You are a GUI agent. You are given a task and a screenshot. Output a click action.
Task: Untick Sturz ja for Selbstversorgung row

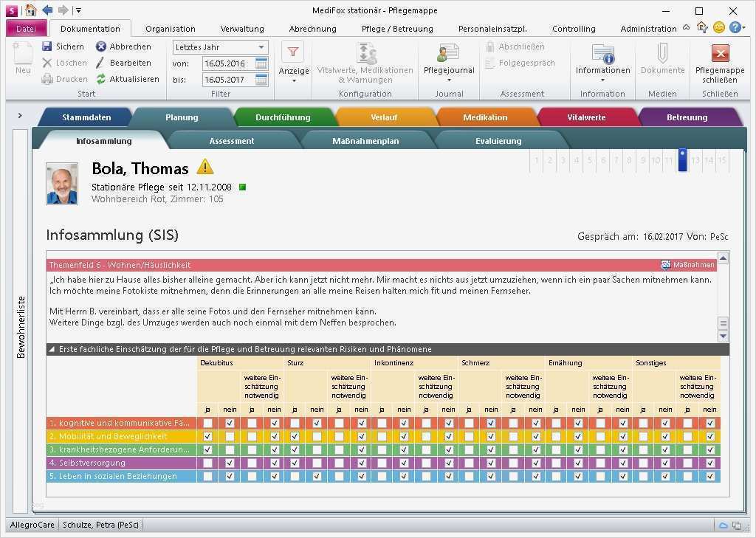295,463
